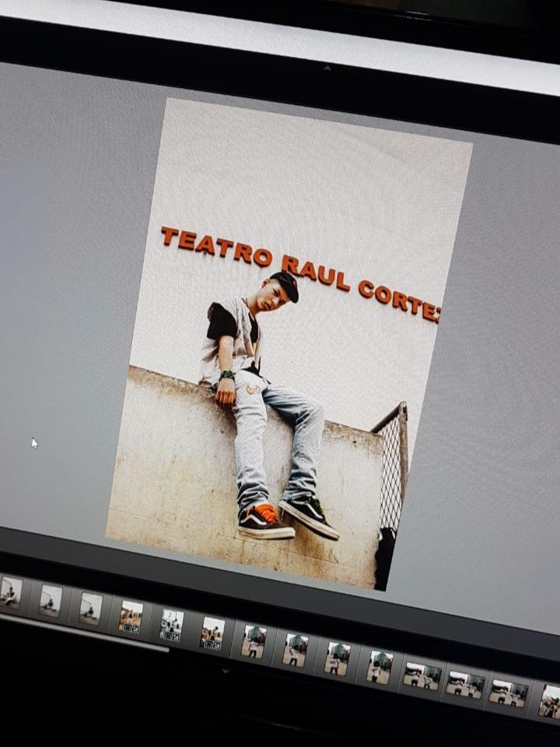Select the third filmstrip thumbnail from the left

click(x=90, y=608)
